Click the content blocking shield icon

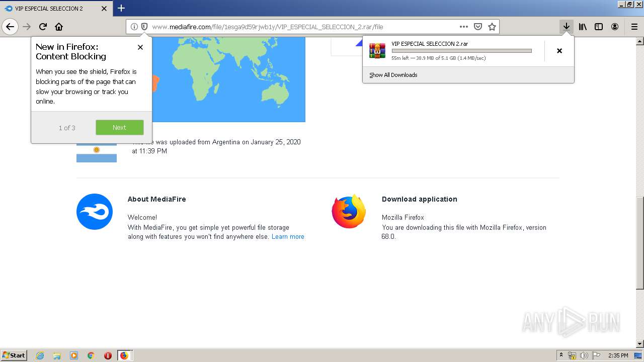(x=144, y=27)
